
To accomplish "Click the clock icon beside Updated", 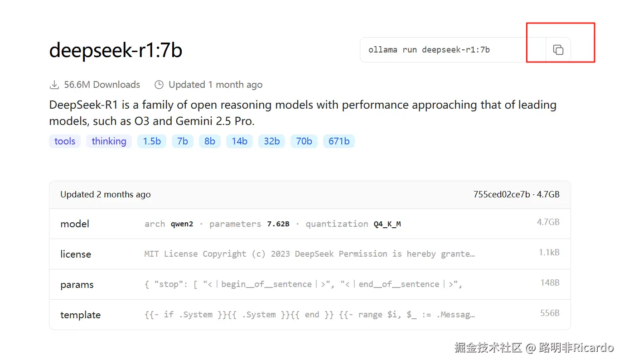I will [159, 85].
